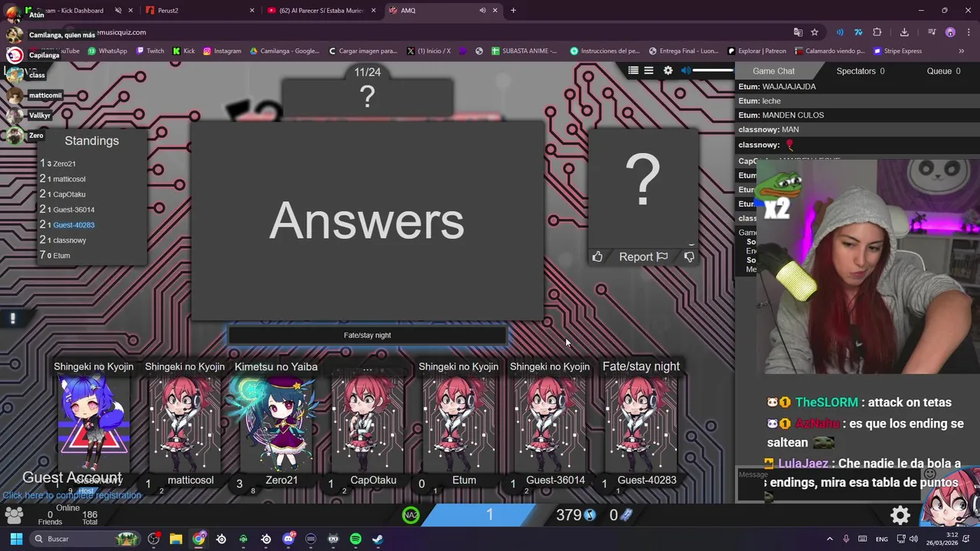
Task: Click the chat message input box
Action: [831, 484]
